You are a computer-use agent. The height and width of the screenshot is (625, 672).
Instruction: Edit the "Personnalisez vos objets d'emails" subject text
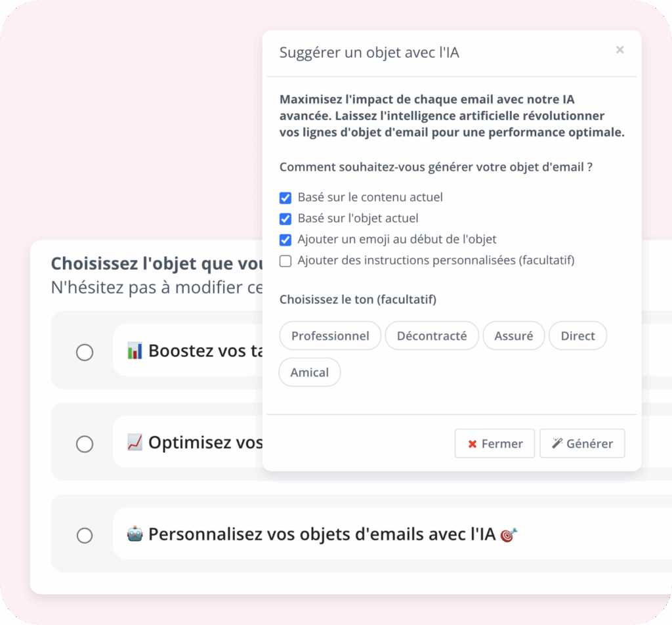pos(322,534)
